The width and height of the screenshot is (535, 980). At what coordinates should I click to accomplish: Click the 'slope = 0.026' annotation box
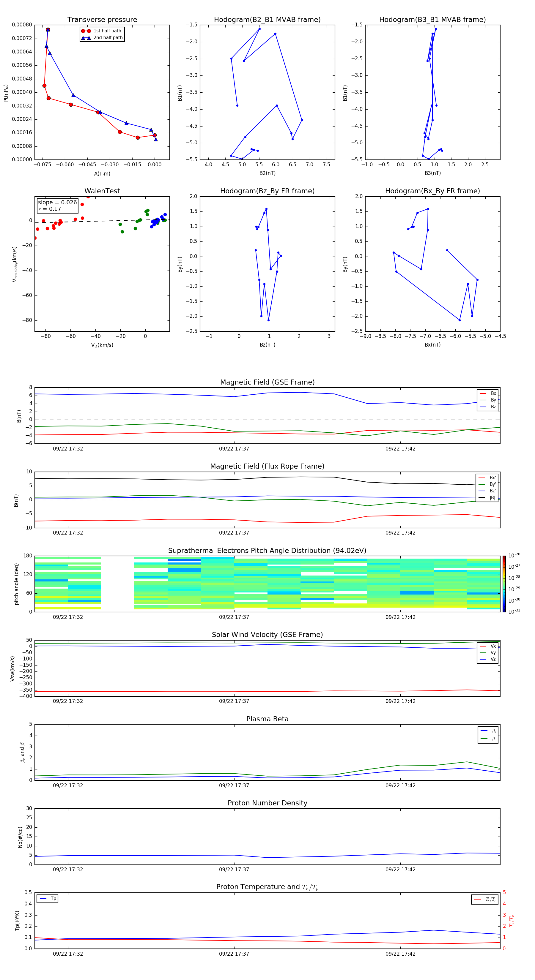point(57,206)
